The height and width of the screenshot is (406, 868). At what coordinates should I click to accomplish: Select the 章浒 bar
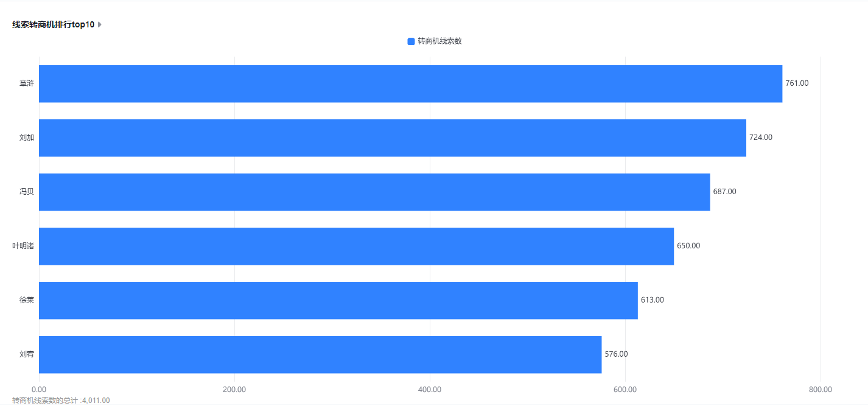[x=410, y=83]
